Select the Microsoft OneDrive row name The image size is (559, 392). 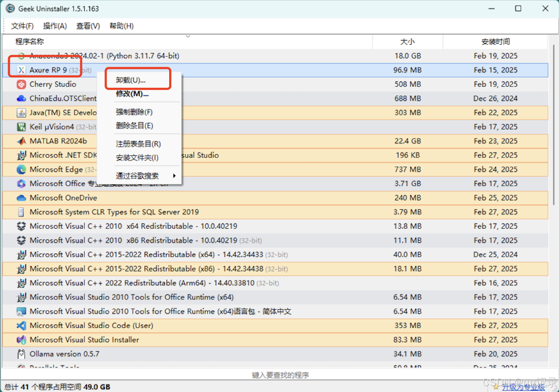[x=64, y=198]
